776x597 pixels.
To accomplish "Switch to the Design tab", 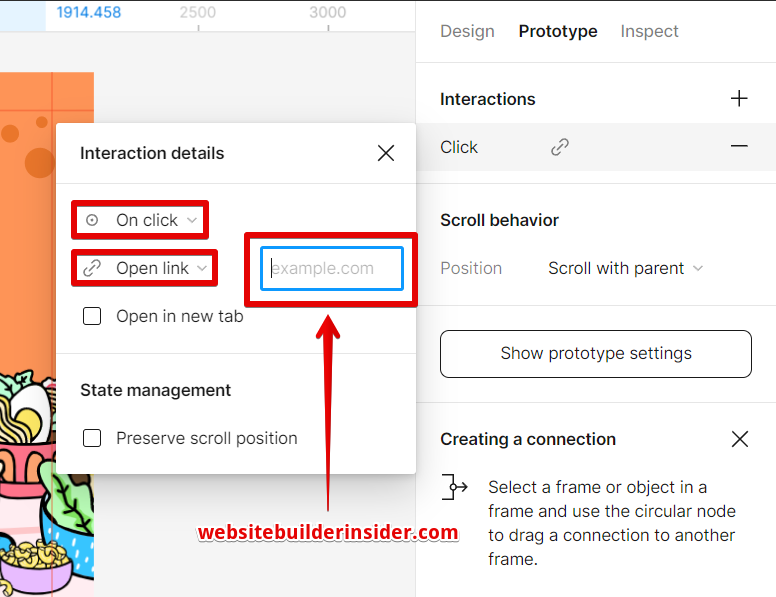I will point(467,31).
